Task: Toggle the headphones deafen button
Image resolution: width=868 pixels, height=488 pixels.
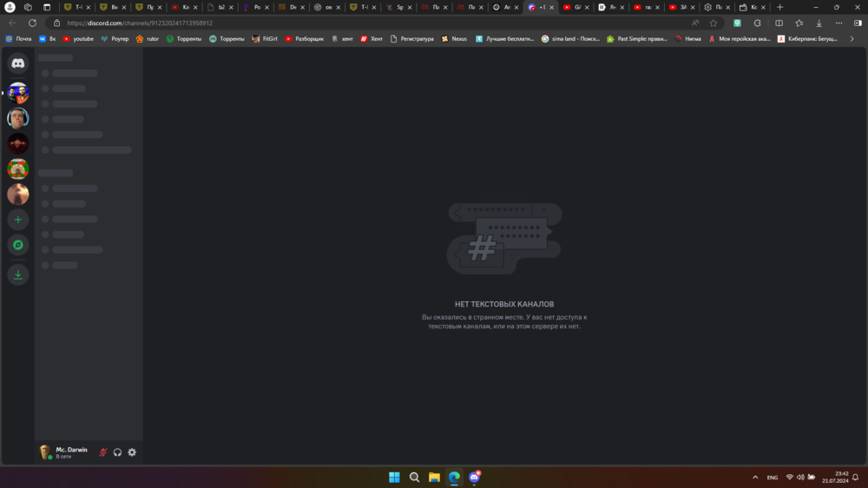Action: click(117, 452)
